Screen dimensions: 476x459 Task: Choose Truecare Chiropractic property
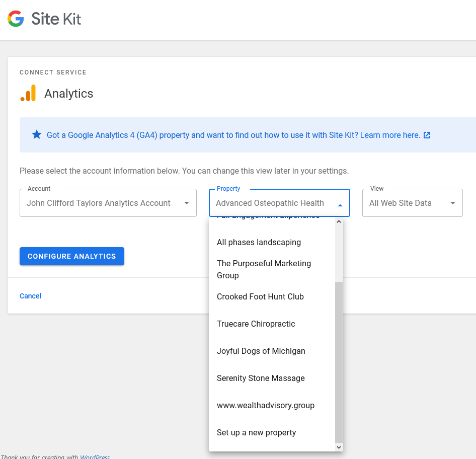pos(272,324)
